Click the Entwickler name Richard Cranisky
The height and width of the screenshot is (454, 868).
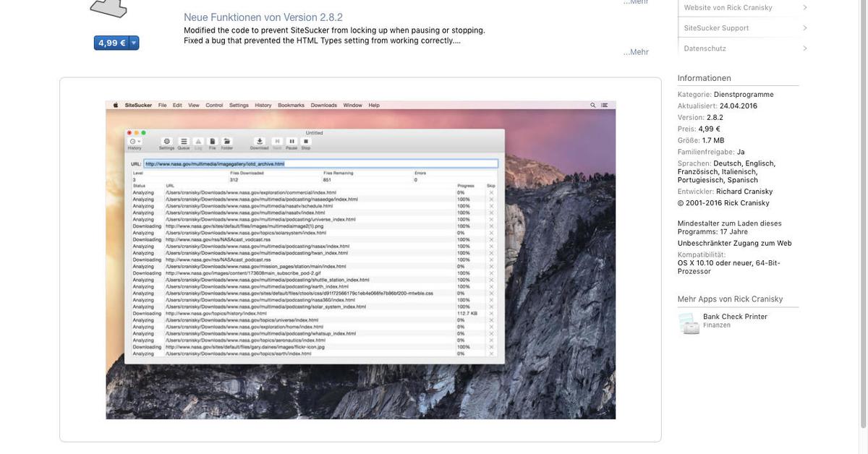coord(744,192)
